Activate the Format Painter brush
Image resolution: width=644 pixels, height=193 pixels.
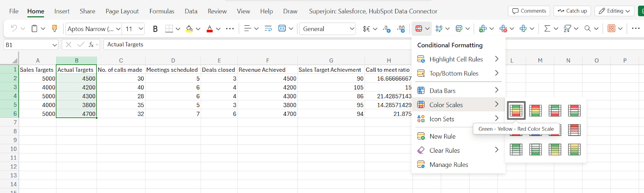(55, 29)
